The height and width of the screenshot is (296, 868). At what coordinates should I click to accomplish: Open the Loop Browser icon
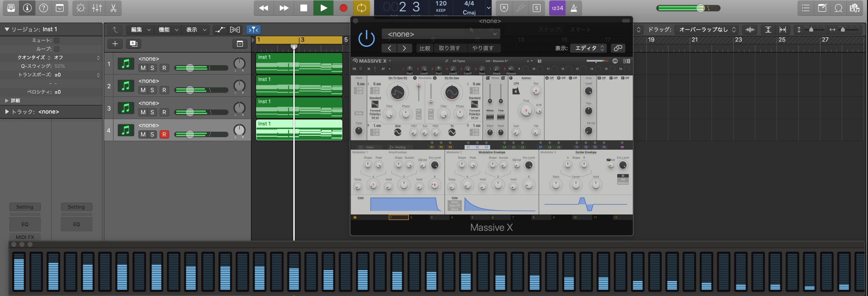pyautogui.click(x=839, y=8)
